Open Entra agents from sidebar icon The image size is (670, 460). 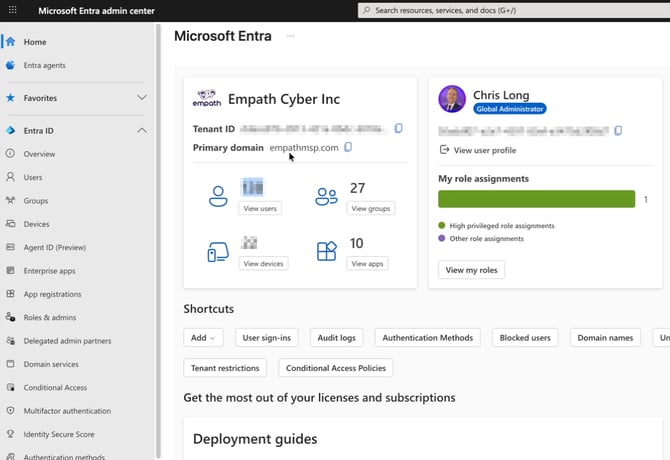10,65
